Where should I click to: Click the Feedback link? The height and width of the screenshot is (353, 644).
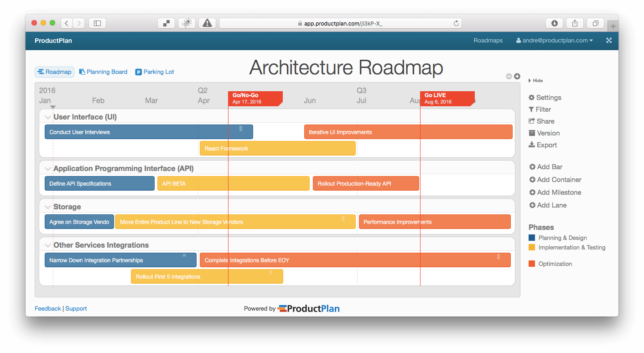(x=47, y=308)
